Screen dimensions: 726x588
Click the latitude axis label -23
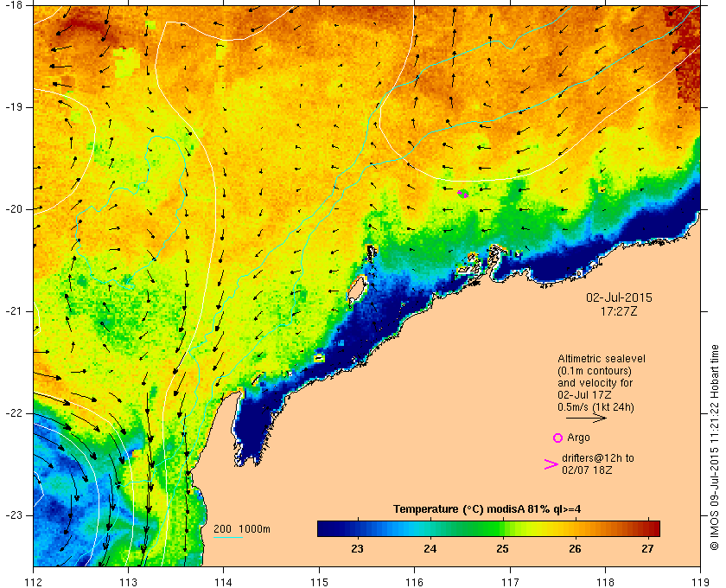pyautogui.click(x=13, y=514)
